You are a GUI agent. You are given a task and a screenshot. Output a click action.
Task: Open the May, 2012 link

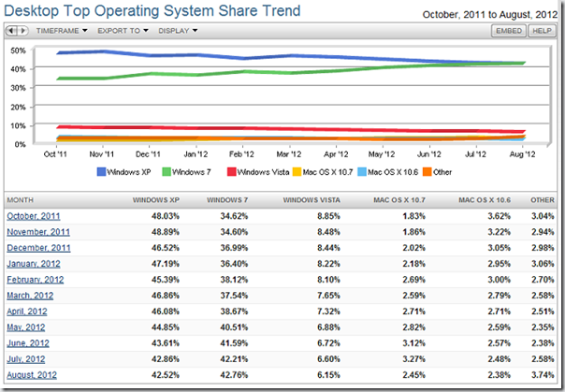click(26, 327)
